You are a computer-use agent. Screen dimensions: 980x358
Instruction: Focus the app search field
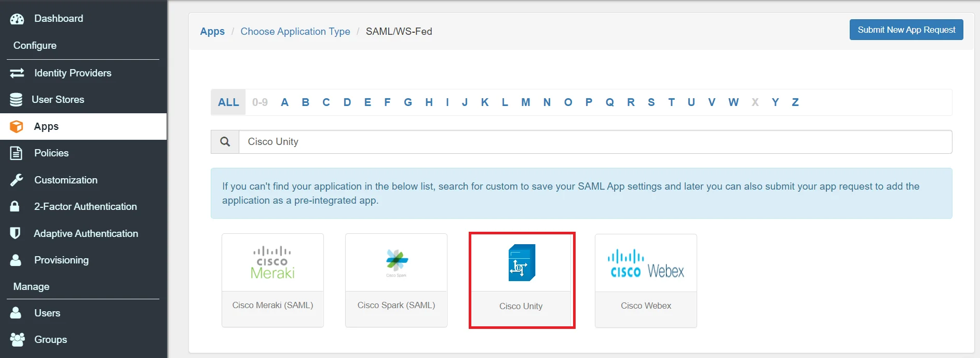(x=595, y=142)
